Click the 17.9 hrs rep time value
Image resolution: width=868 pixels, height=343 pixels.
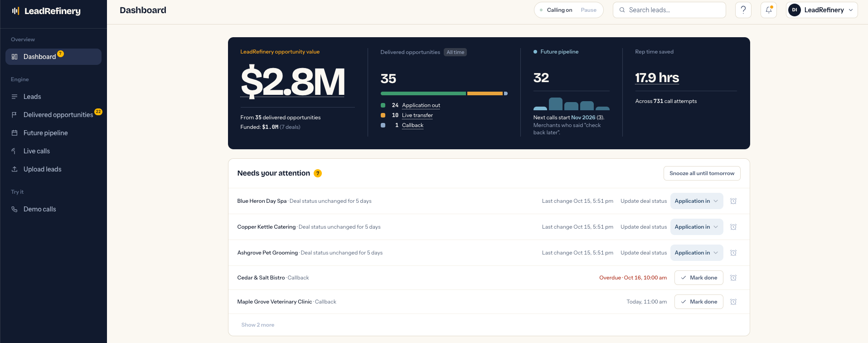[x=657, y=78]
